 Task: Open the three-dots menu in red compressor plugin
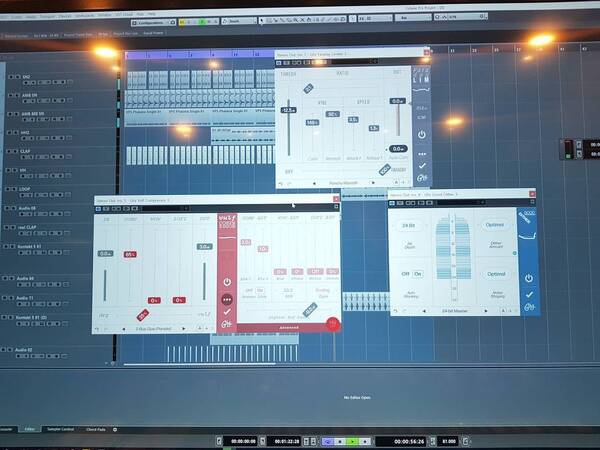point(227,299)
